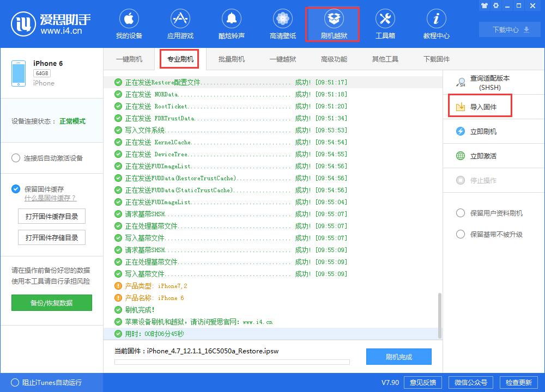Screen dimensions: 545x392
Task: Click the green 备份/恢复数据 button
Action: coord(51,303)
